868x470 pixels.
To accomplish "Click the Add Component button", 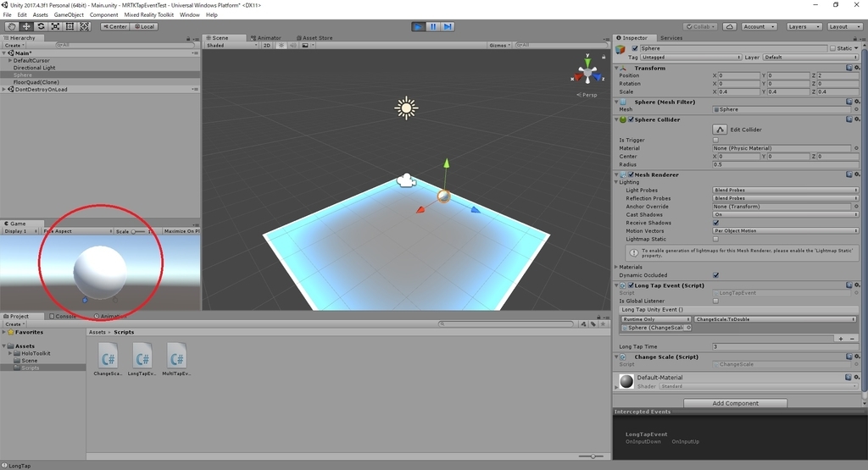I will click(x=735, y=403).
